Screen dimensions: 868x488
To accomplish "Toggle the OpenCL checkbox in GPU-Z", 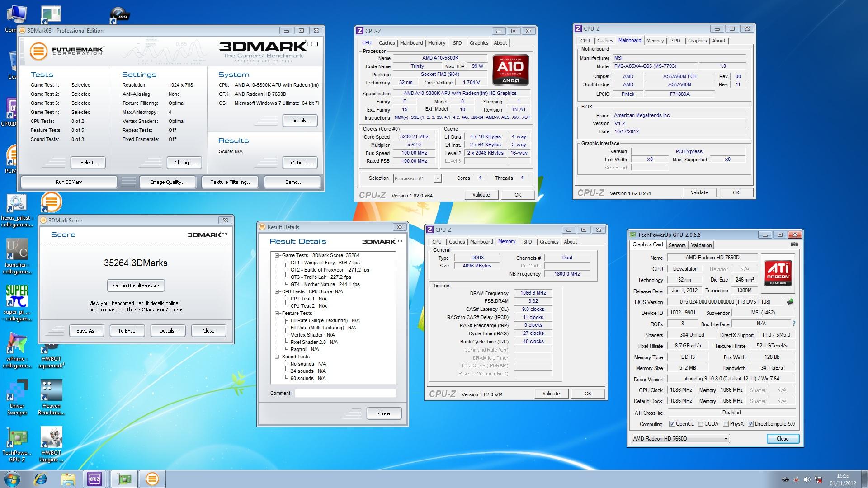I will click(672, 424).
